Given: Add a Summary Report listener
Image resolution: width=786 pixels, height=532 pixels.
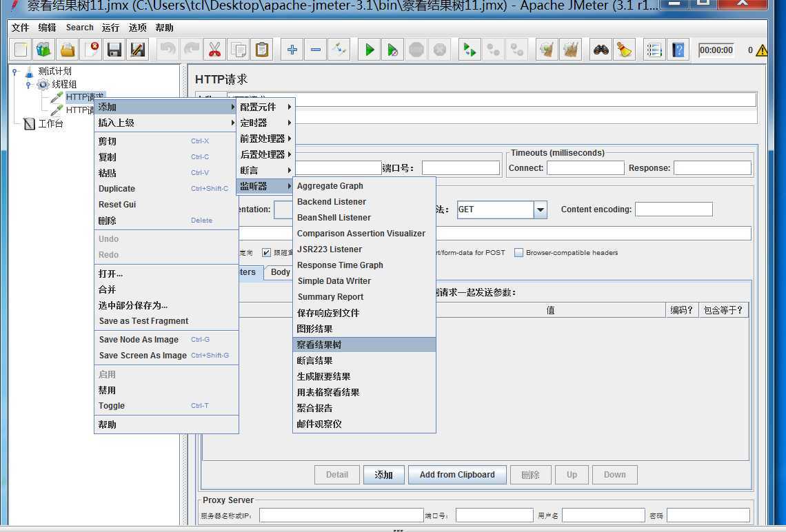Looking at the screenshot, I should (x=364, y=297).
